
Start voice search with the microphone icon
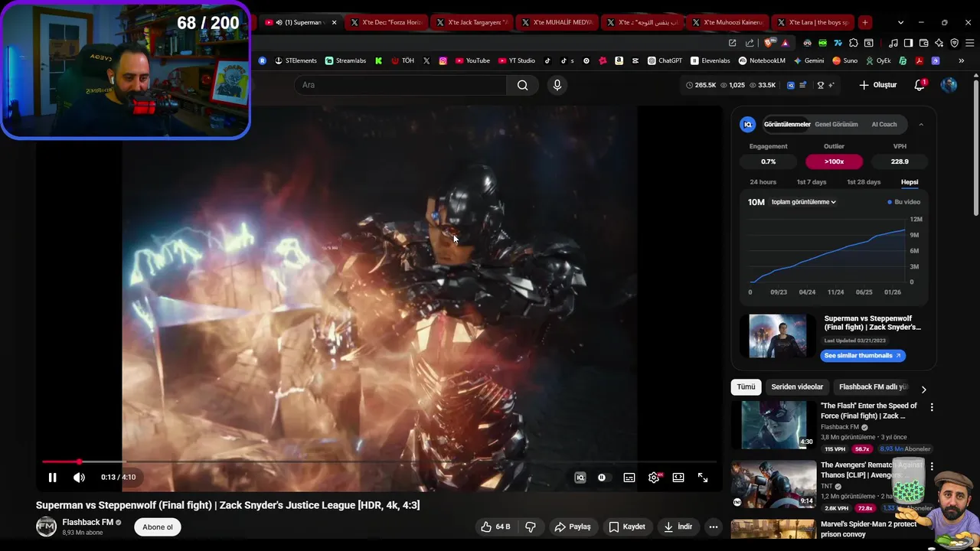click(557, 85)
